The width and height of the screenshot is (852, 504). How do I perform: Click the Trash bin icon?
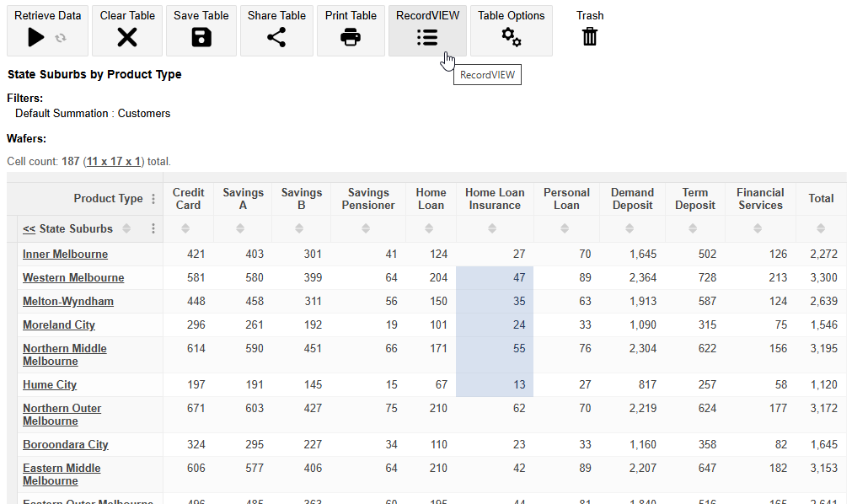[589, 36]
